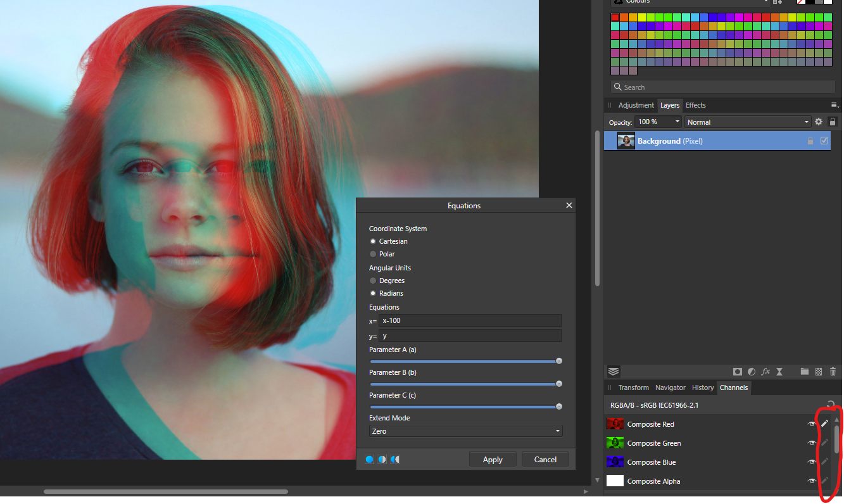This screenshot has width=844, height=504.
Task: Open the History tab
Action: pos(703,387)
